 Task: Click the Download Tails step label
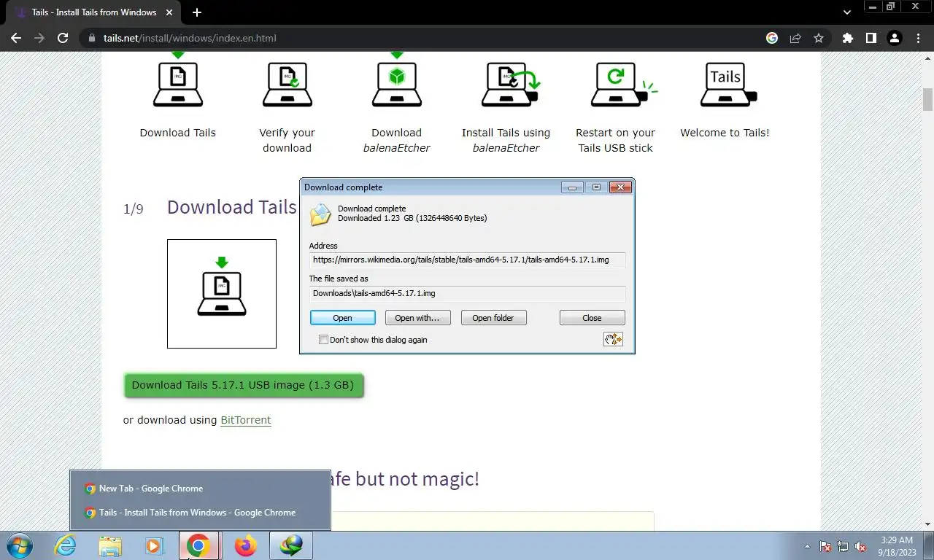[177, 133]
